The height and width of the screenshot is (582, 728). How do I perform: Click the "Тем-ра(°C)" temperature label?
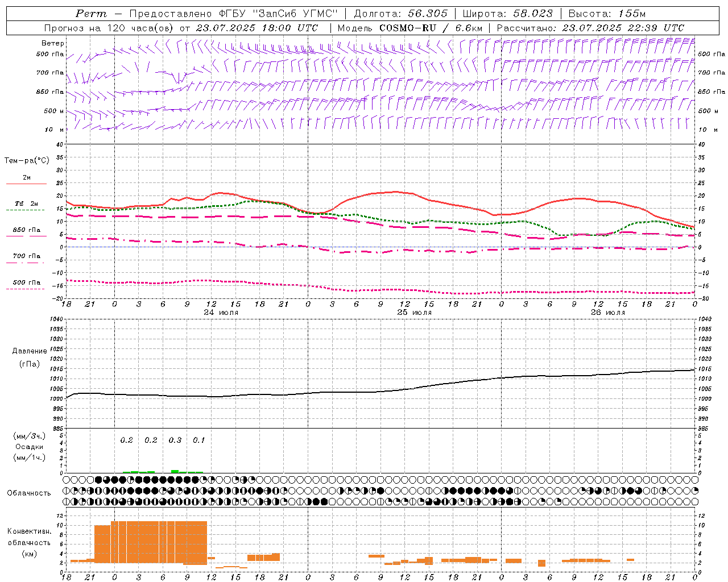pyautogui.click(x=27, y=161)
